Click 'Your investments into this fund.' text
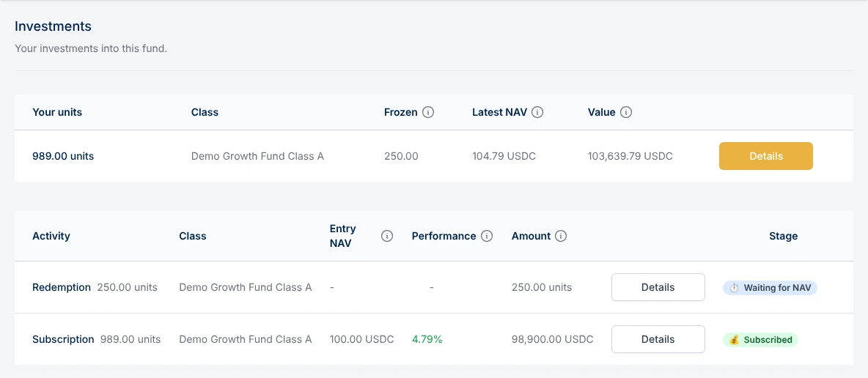This screenshot has width=868, height=378. (91, 48)
